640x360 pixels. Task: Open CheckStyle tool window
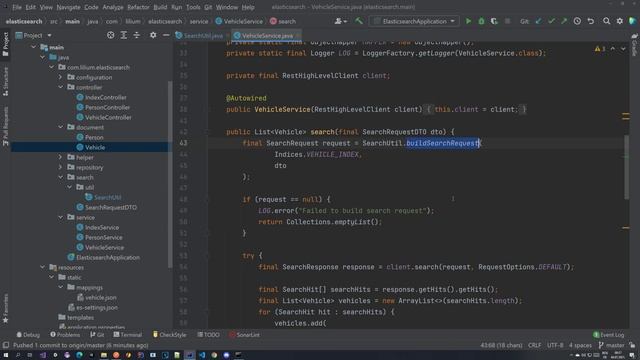click(x=169, y=335)
